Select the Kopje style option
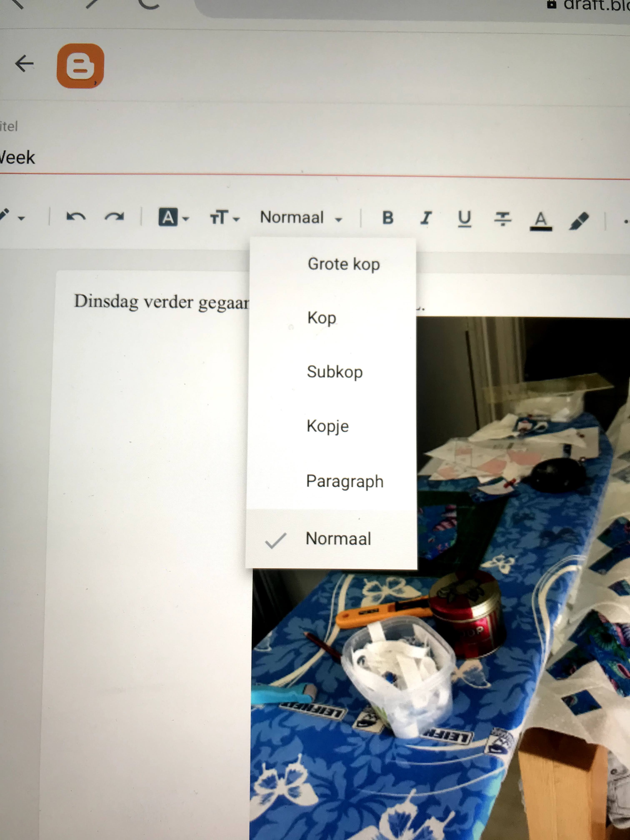 [327, 426]
